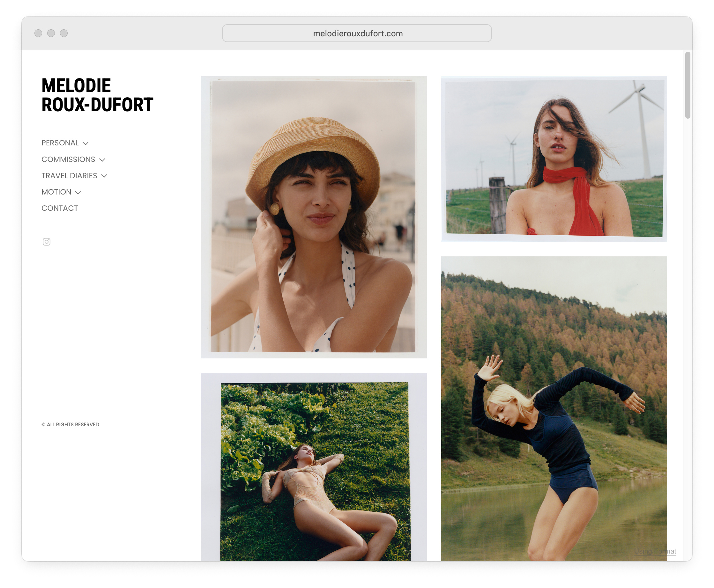Open the Contact page
This screenshot has height=588, width=714.
click(60, 208)
